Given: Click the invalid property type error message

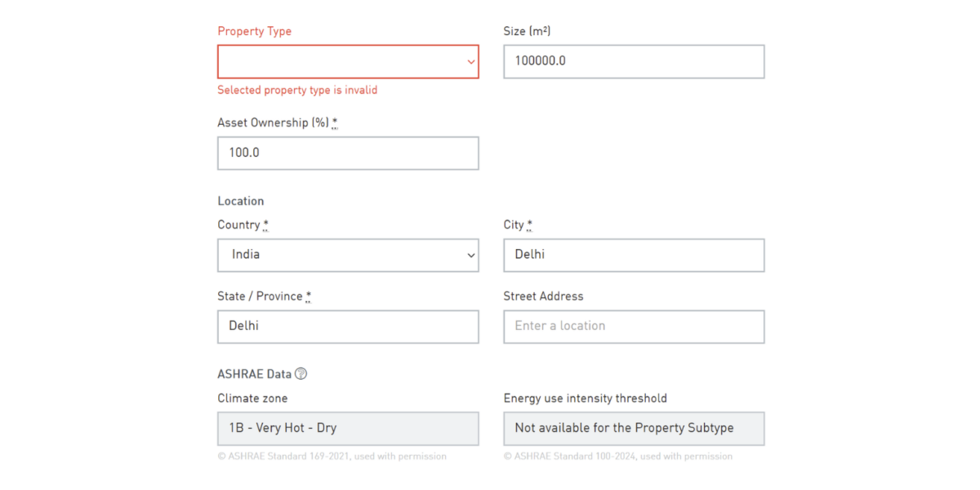Looking at the screenshot, I should (x=297, y=90).
